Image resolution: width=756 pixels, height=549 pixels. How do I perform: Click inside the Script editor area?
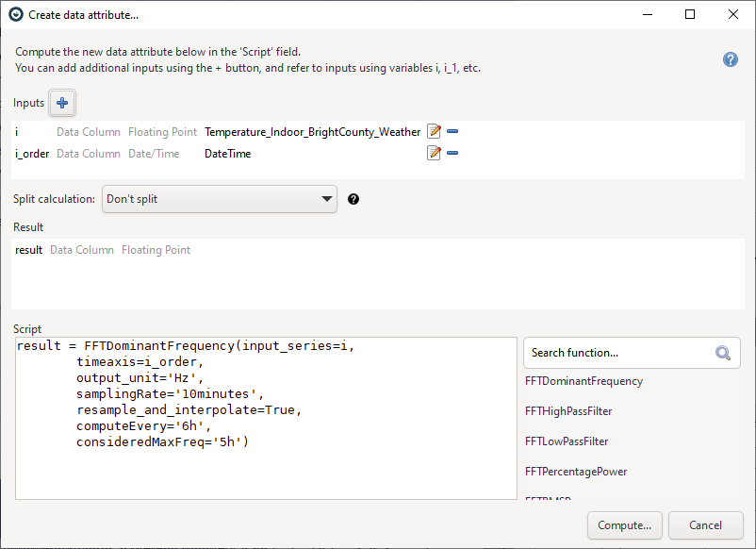[266, 462]
